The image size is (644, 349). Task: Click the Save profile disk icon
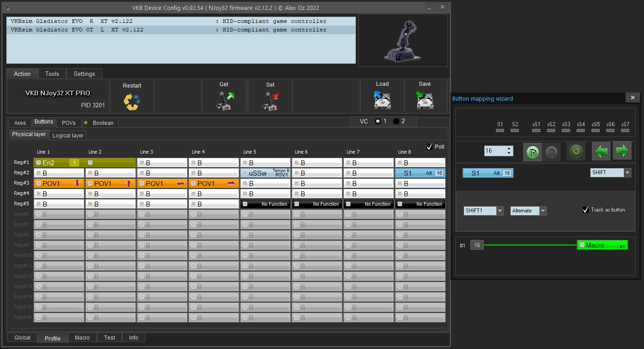tap(424, 100)
